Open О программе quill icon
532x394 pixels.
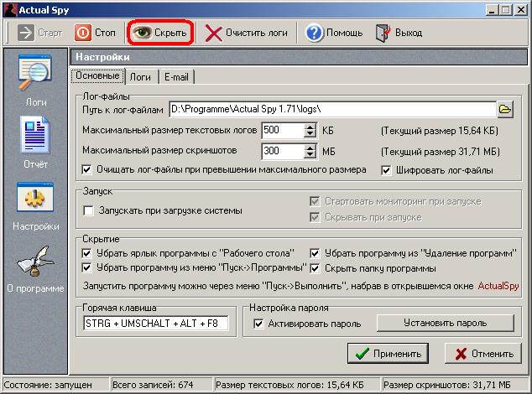point(35,270)
